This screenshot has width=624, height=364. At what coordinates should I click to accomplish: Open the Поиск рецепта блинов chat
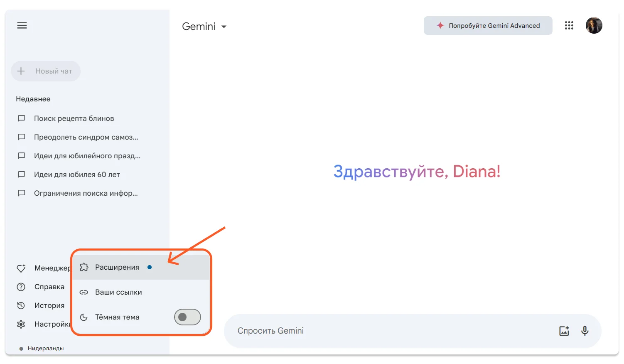(74, 118)
